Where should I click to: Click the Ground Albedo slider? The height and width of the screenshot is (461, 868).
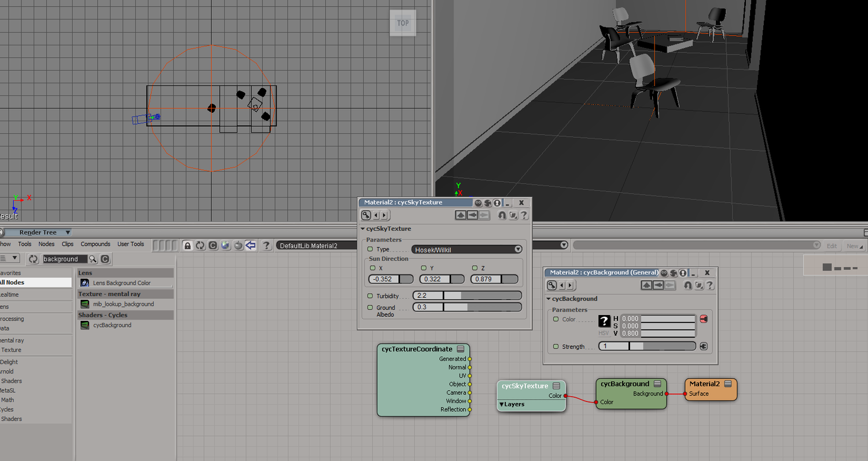(467, 307)
